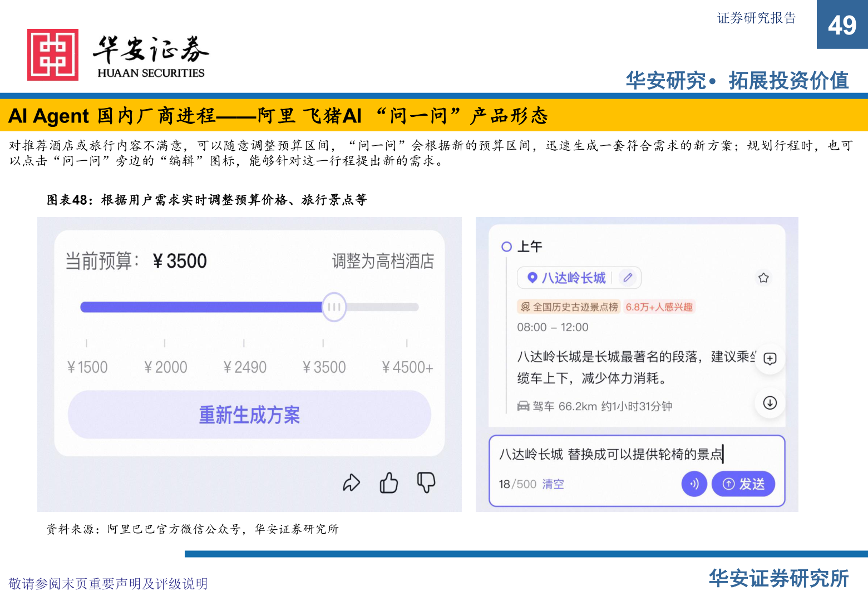This screenshot has height=601, width=868.
Task: Click the voice input icon
Action: [694, 484]
